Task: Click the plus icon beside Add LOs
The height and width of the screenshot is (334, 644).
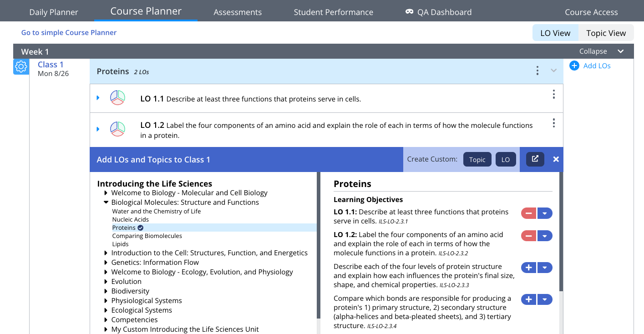Action: 574,66
